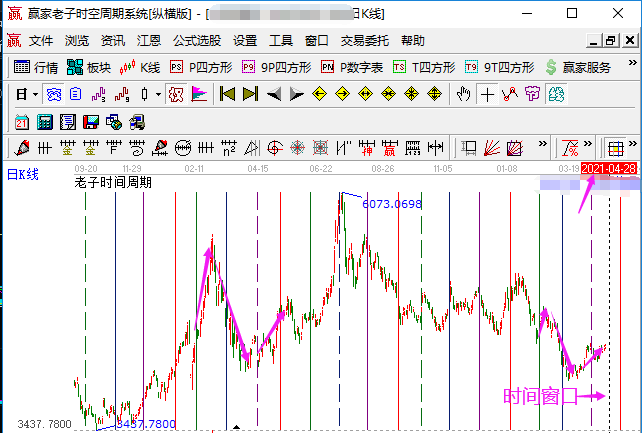
Task: Select the nine-wave zigzag icon
Action: click(122, 95)
